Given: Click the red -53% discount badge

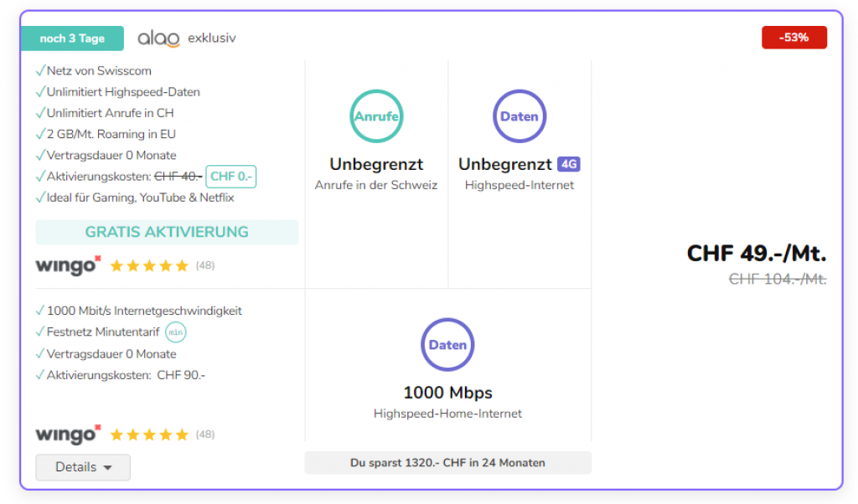Looking at the screenshot, I should 793,38.
